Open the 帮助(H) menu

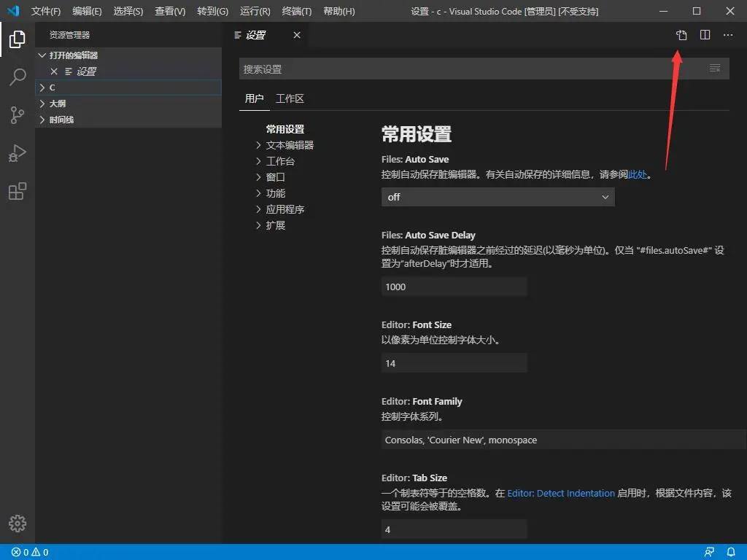coord(338,11)
